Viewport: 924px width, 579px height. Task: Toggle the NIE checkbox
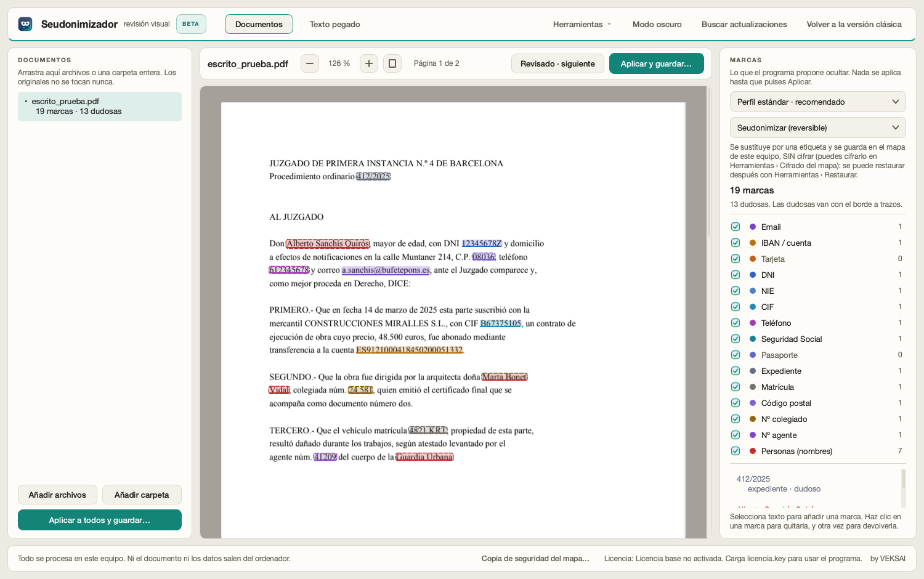pos(736,291)
